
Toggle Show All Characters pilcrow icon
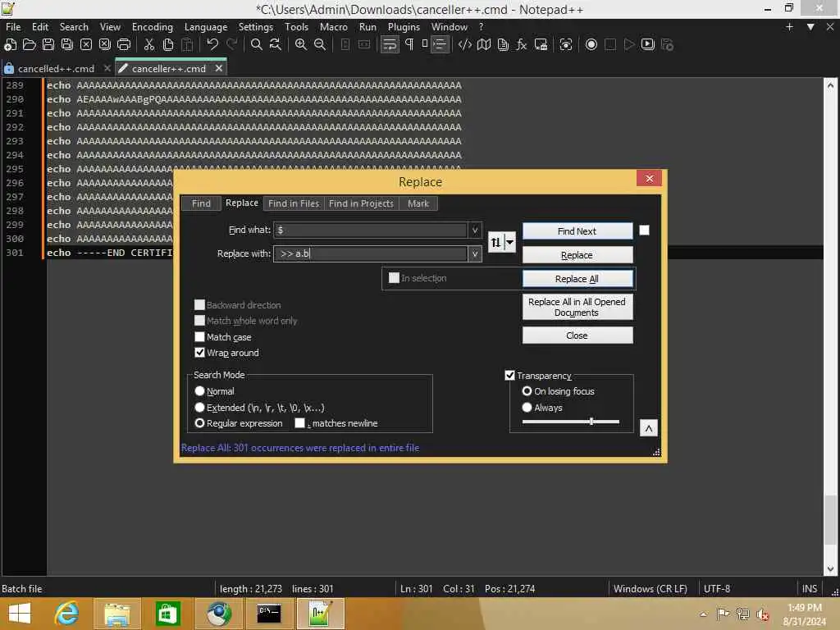(409, 44)
